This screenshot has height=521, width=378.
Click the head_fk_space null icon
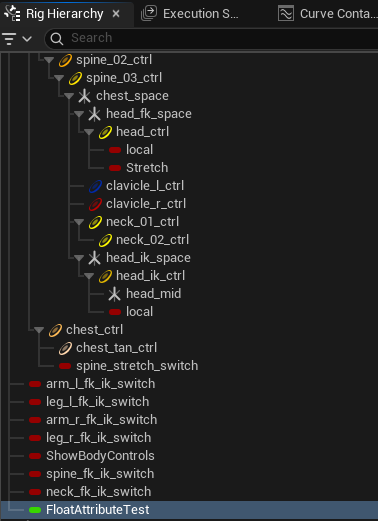pyautogui.click(x=94, y=114)
